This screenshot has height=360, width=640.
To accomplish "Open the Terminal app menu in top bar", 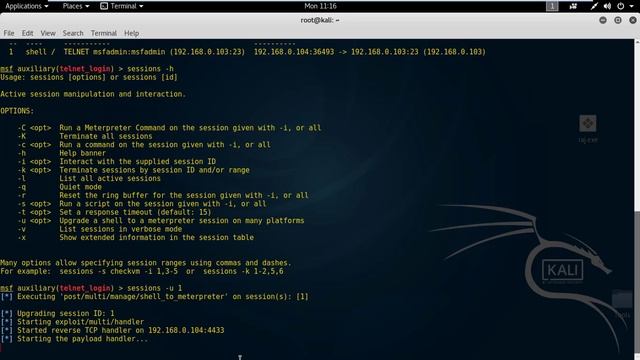I will tap(122, 6).
